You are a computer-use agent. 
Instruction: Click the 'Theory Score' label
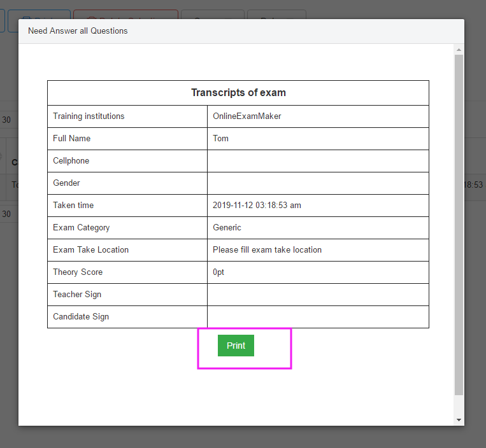tap(78, 272)
